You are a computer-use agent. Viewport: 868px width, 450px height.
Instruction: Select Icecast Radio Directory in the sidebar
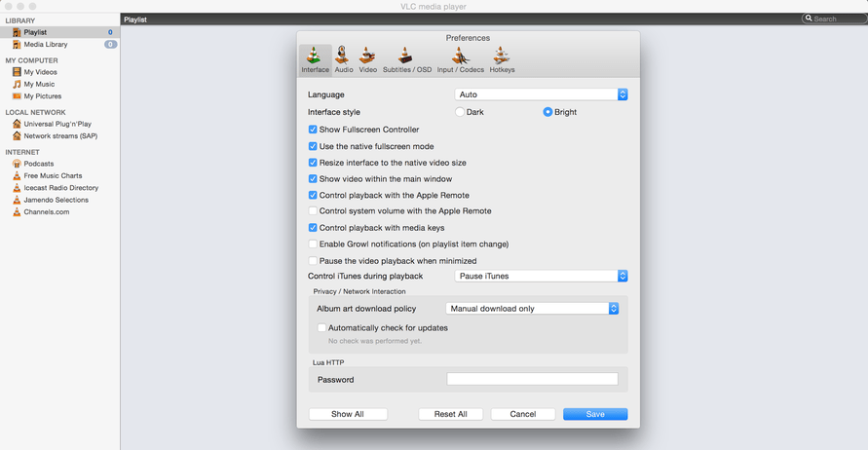coord(59,188)
